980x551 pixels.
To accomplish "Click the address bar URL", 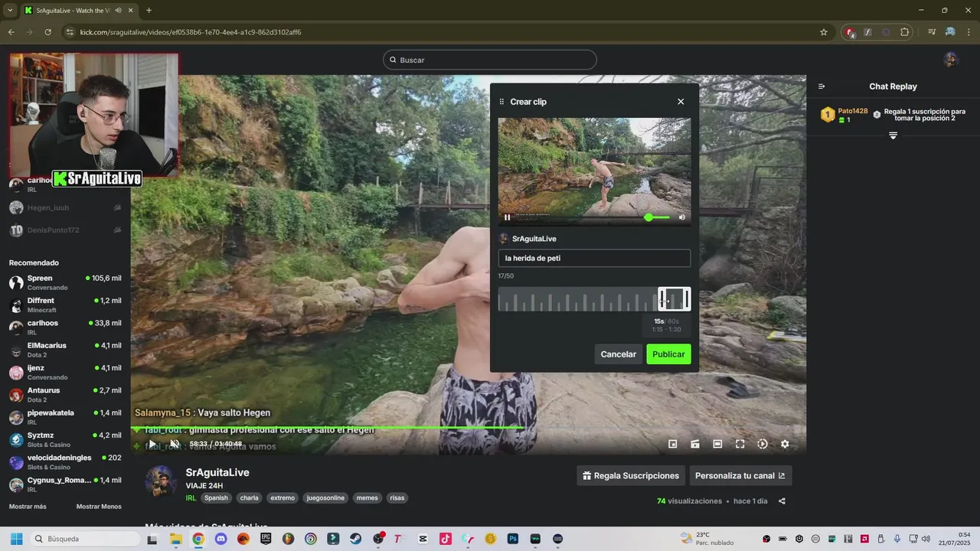I will (x=191, y=32).
